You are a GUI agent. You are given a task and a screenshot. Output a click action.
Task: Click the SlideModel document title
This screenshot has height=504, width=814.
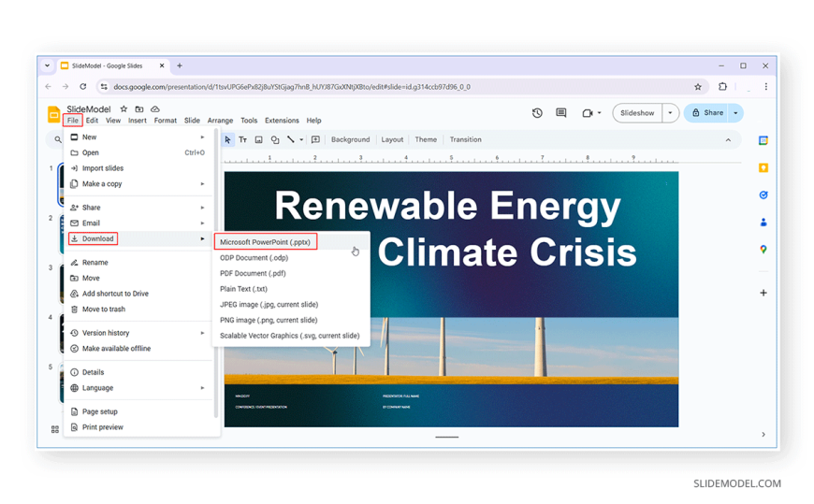[x=89, y=109]
